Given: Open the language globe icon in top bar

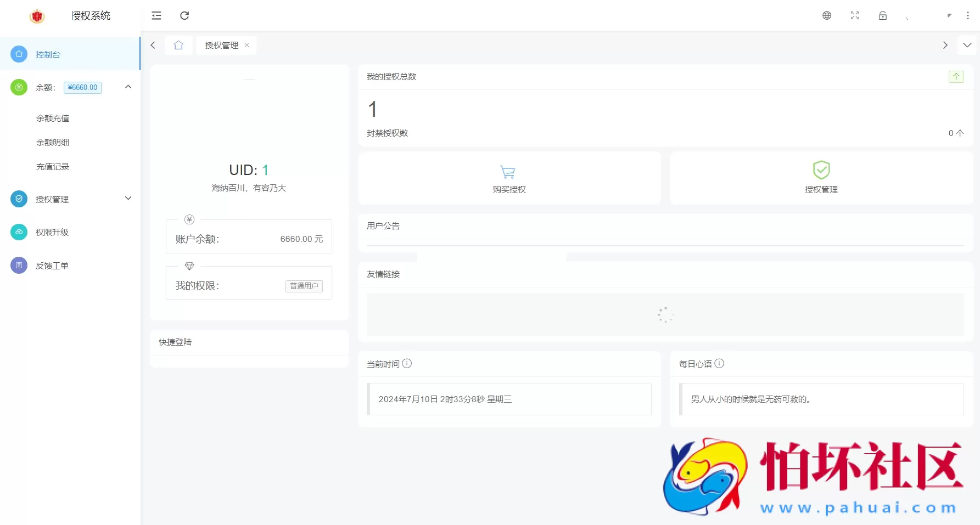Looking at the screenshot, I should (826, 15).
